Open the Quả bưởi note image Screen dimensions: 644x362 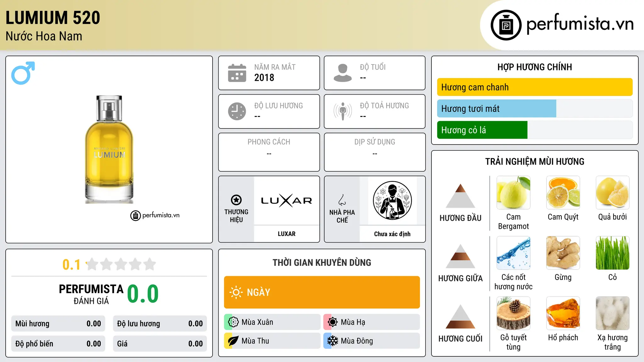(x=613, y=193)
